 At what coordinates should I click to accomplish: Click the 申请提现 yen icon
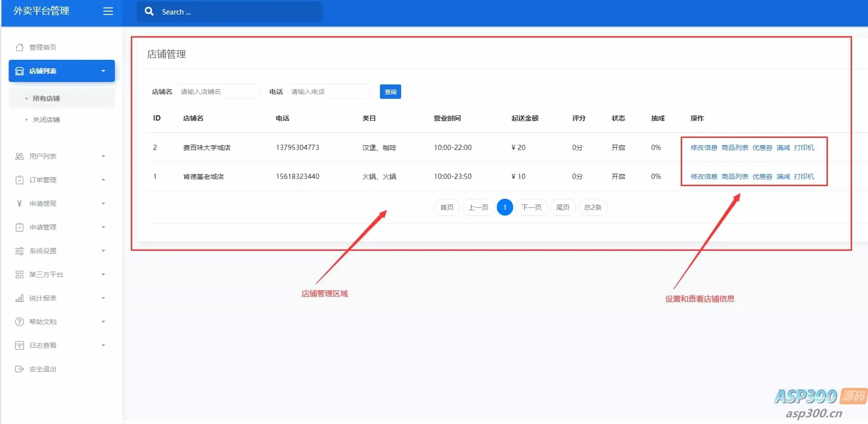pos(19,204)
